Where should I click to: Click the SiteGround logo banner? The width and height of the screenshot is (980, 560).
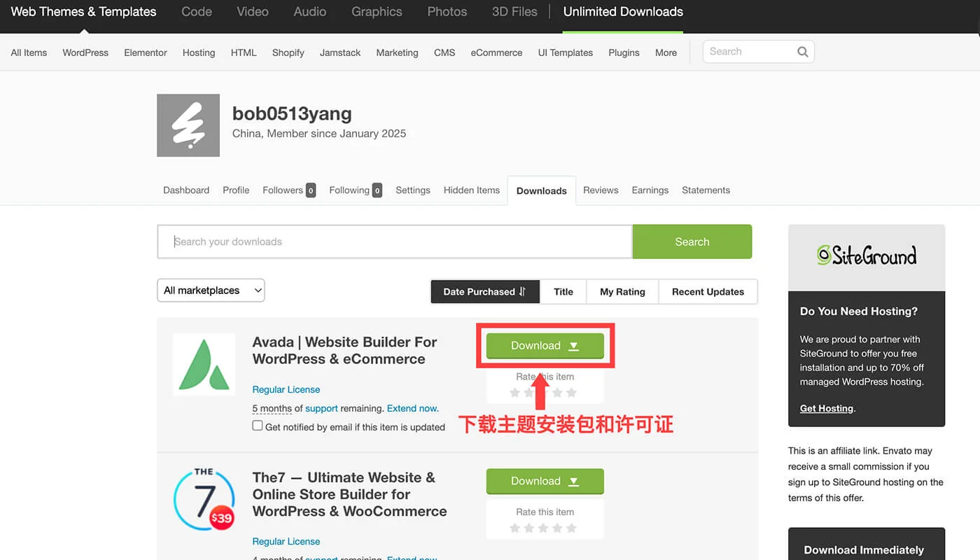click(x=866, y=256)
